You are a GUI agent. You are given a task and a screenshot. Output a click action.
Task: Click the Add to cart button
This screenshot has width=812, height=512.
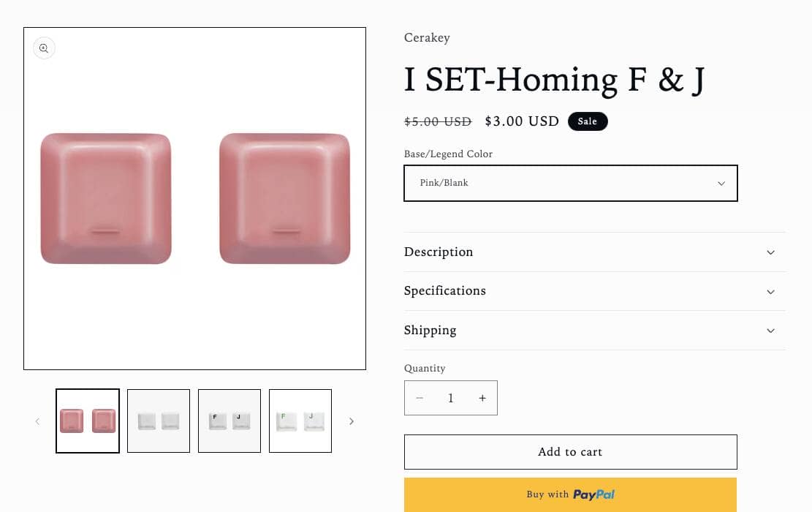pos(570,452)
